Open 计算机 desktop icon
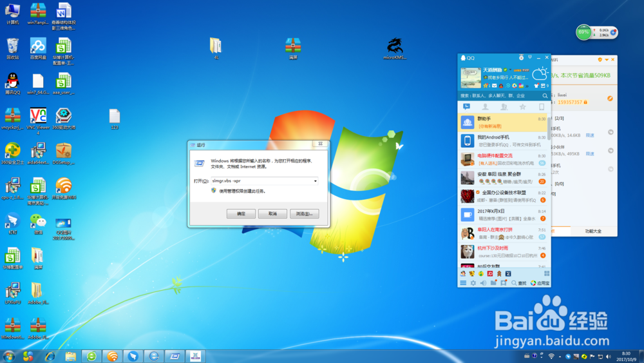This screenshot has width=644, height=363. coord(13,14)
